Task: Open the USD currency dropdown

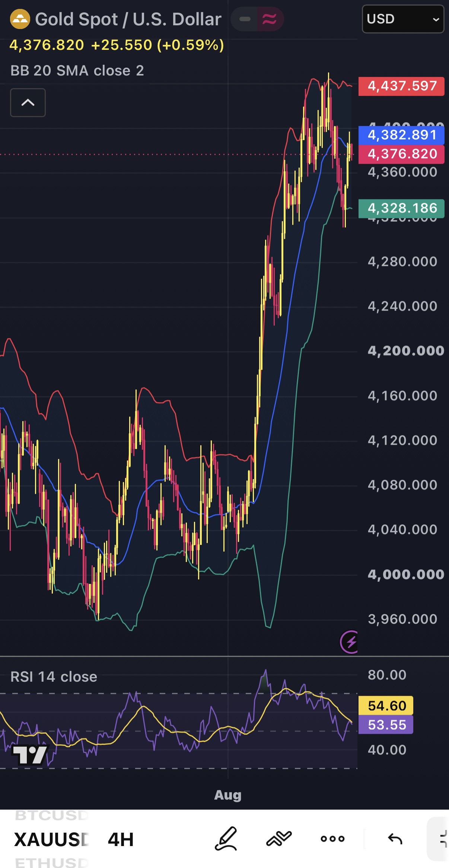Action: [403, 19]
